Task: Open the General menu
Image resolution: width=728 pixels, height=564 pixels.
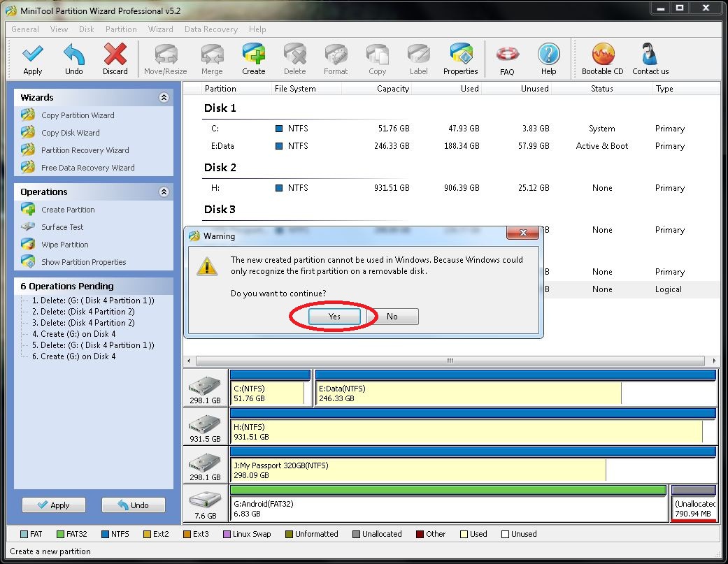Action: pyautogui.click(x=25, y=29)
